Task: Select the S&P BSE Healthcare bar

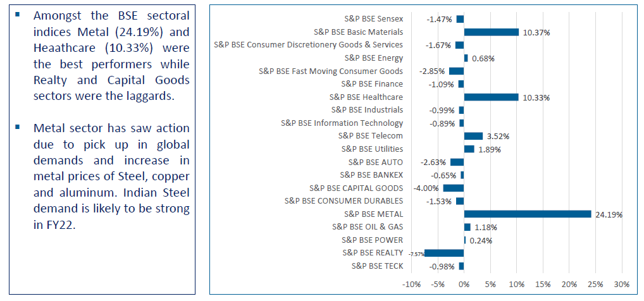Action: (491, 97)
